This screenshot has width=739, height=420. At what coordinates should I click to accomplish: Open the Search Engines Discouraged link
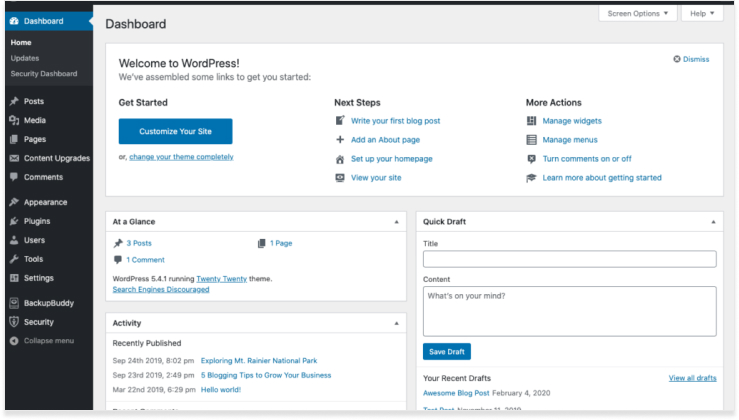pyautogui.click(x=161, y=289)
